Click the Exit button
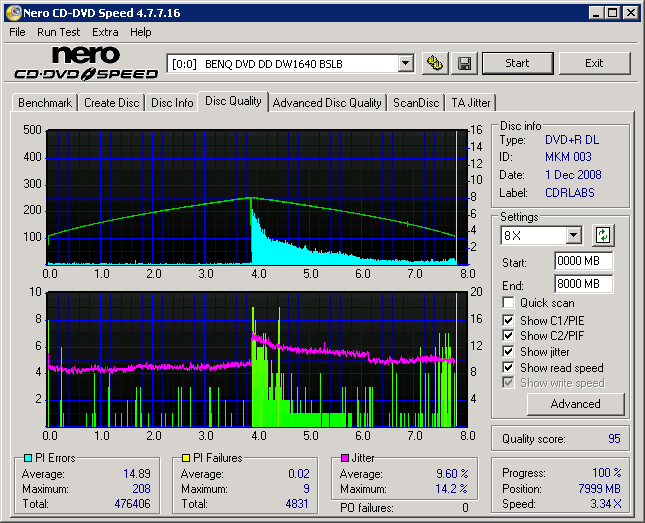The image size is (645, 523). pyautogui.click(x=594, y=63)
